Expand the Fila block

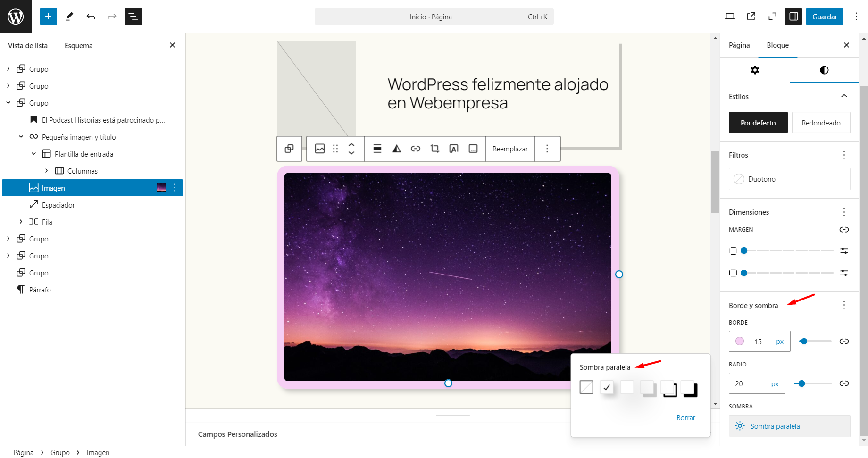[21, 222]
